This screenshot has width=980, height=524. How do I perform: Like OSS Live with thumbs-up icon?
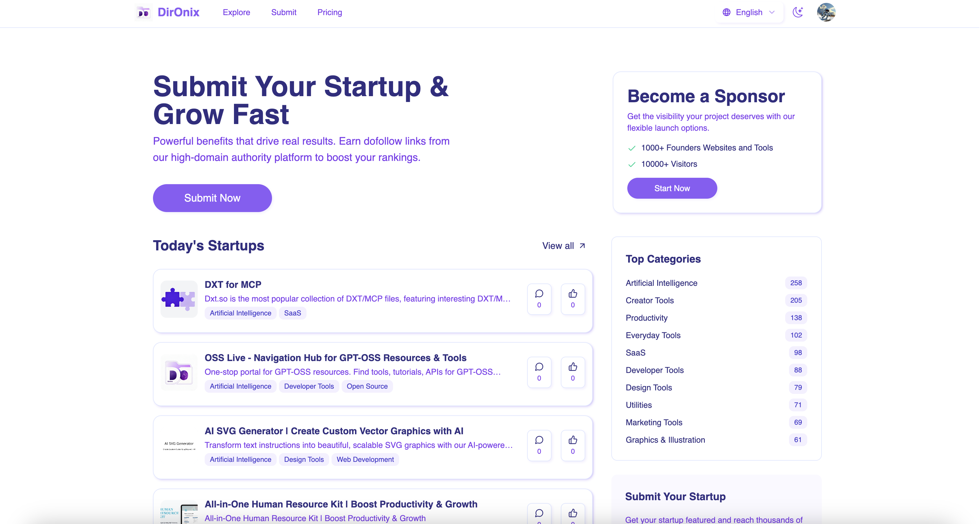(x=572, y=372)
